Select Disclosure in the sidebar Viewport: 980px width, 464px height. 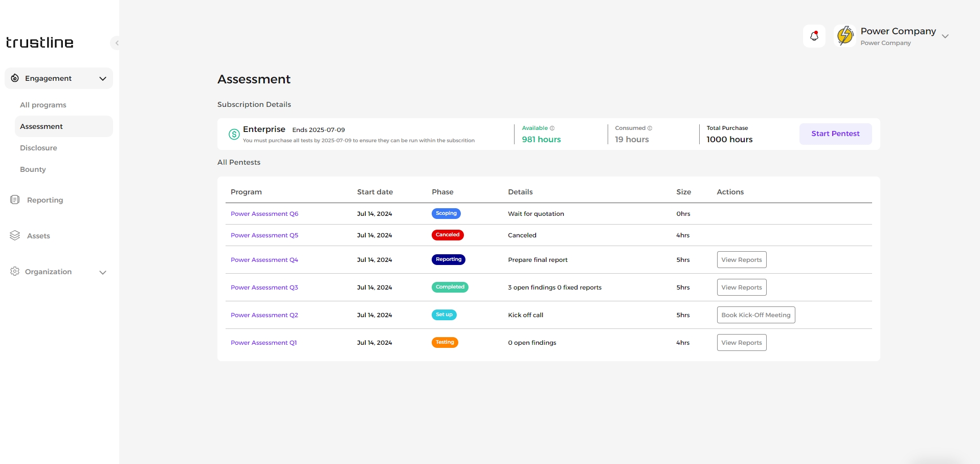pyautogui.click(x=38, y=148)
